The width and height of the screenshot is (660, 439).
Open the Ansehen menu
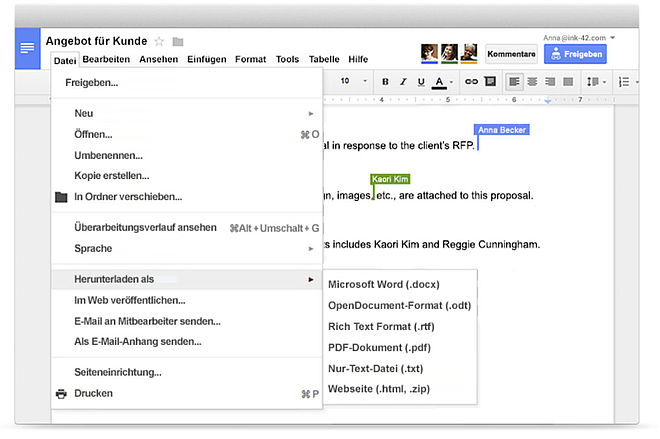[x=159, y=59]
